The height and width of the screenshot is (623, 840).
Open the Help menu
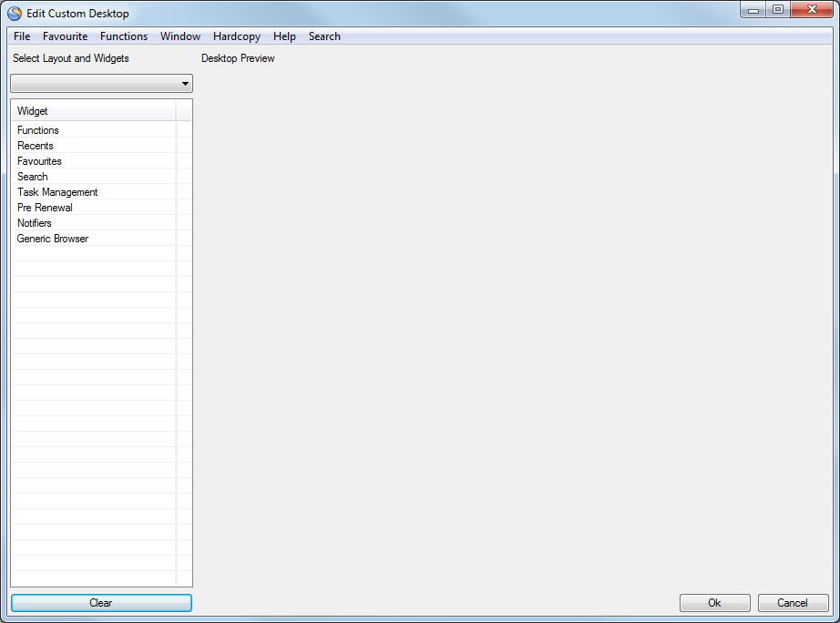[x=284, y=36]
